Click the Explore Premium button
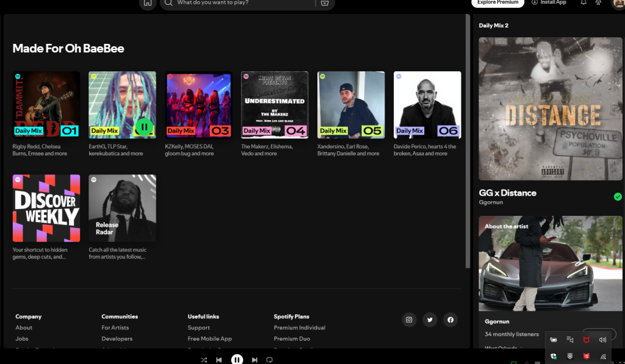Screen dimensions: 625x364 (498, 3)
